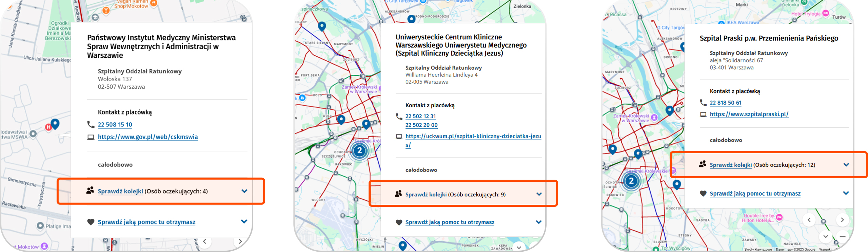The width and height of the screenshot is (868, 252).
Task: Click map pin below the Łazienki Królewskie label
Action: point(676,185)
